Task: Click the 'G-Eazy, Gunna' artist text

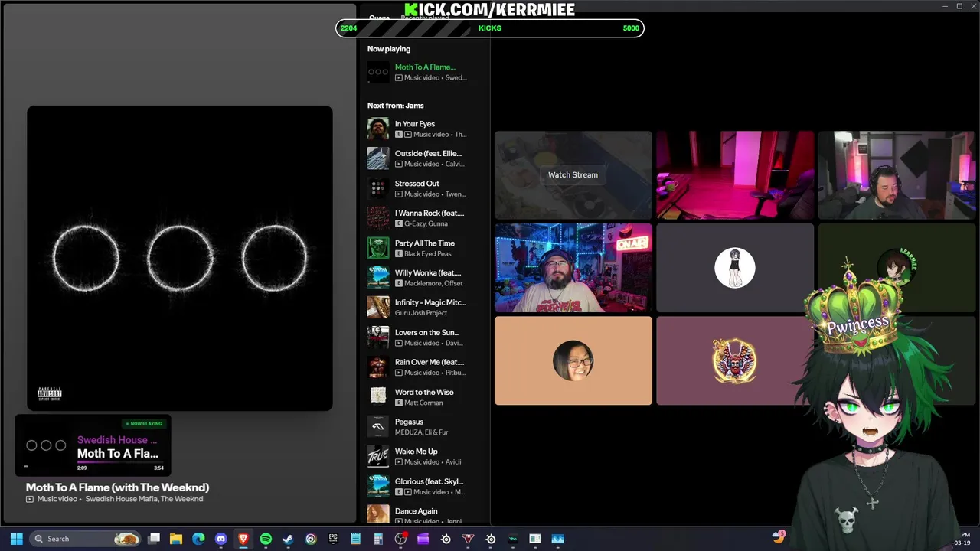Action: [x=426, y=224]
